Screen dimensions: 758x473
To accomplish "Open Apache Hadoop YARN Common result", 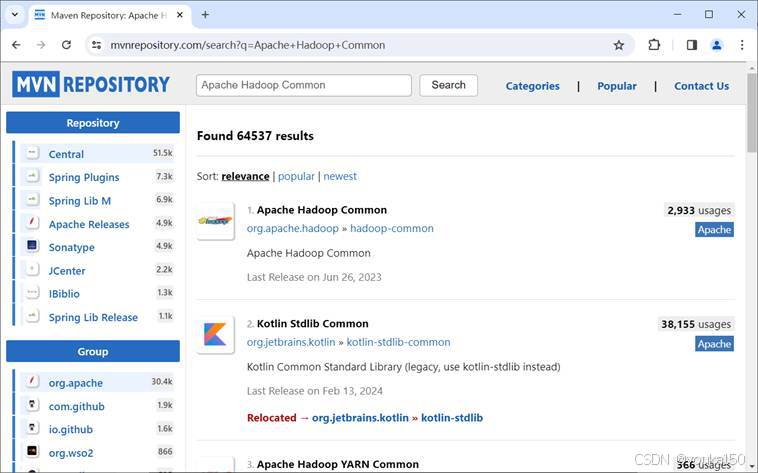I will [x=337, y=464].
